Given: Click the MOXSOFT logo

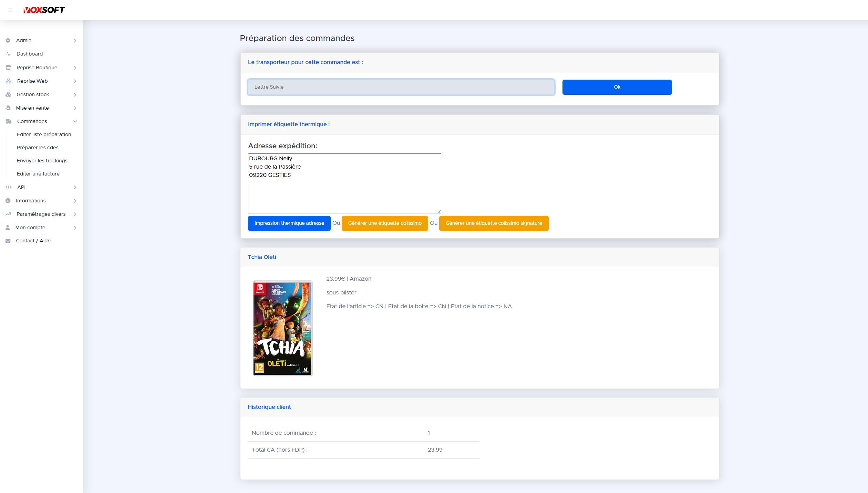Looking at the screenshot, I should pos(44,10).
